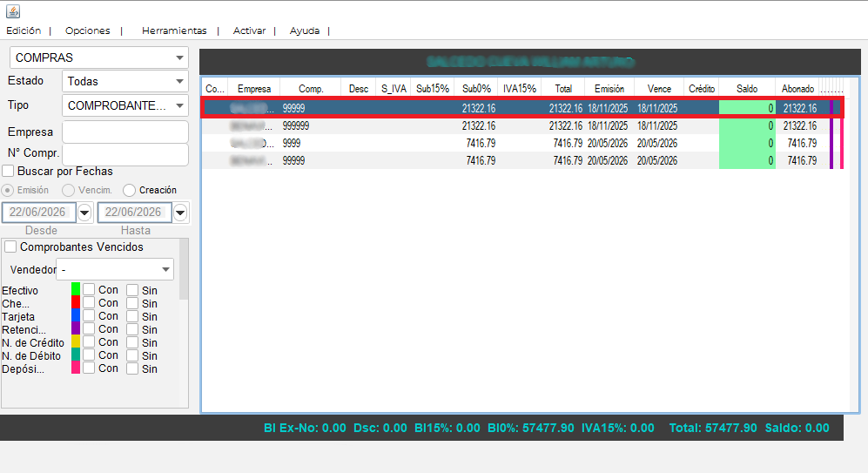Enable the Comprobantes Vencidos checkbox
The image size is (868, 473).
(x=10, y=247)
